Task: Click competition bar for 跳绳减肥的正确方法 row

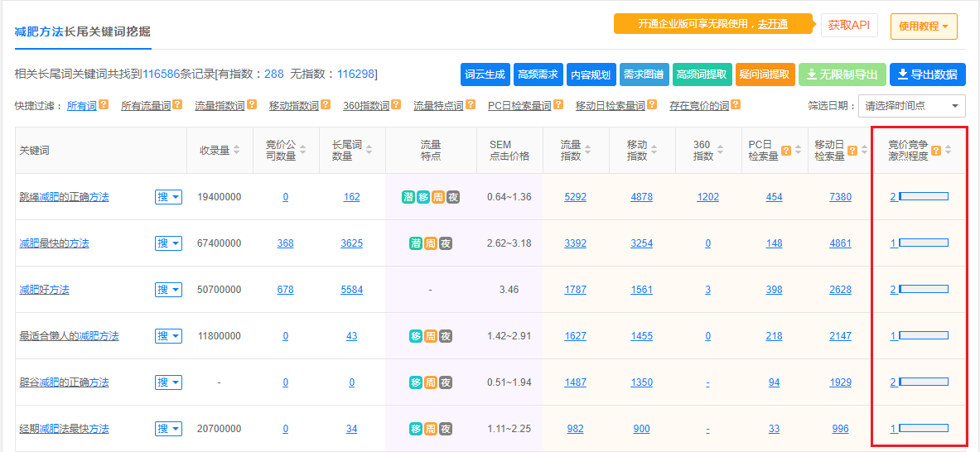Action: click(x=923, y=197)
